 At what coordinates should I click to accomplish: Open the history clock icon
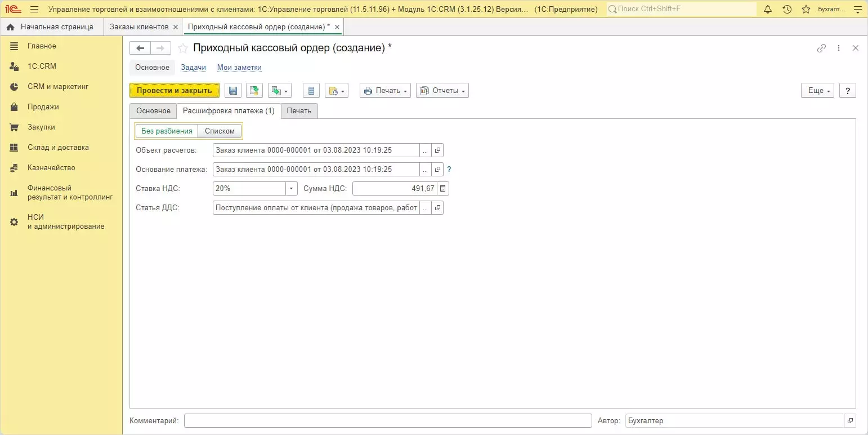click(x=787, y=10)
